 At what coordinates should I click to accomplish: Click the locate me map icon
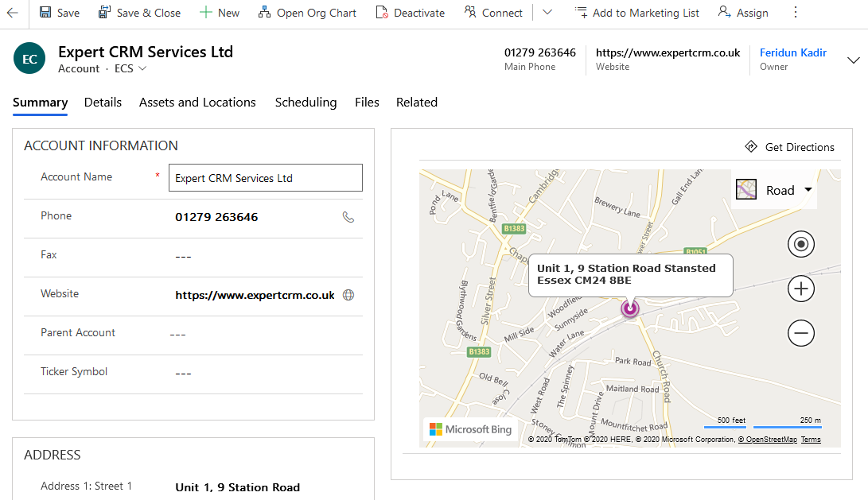[800, 244]
